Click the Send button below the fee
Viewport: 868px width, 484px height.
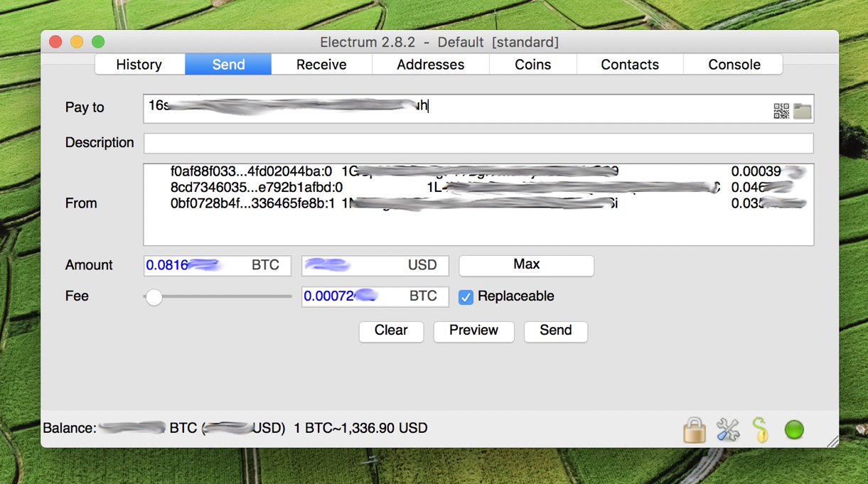[556, 331]
